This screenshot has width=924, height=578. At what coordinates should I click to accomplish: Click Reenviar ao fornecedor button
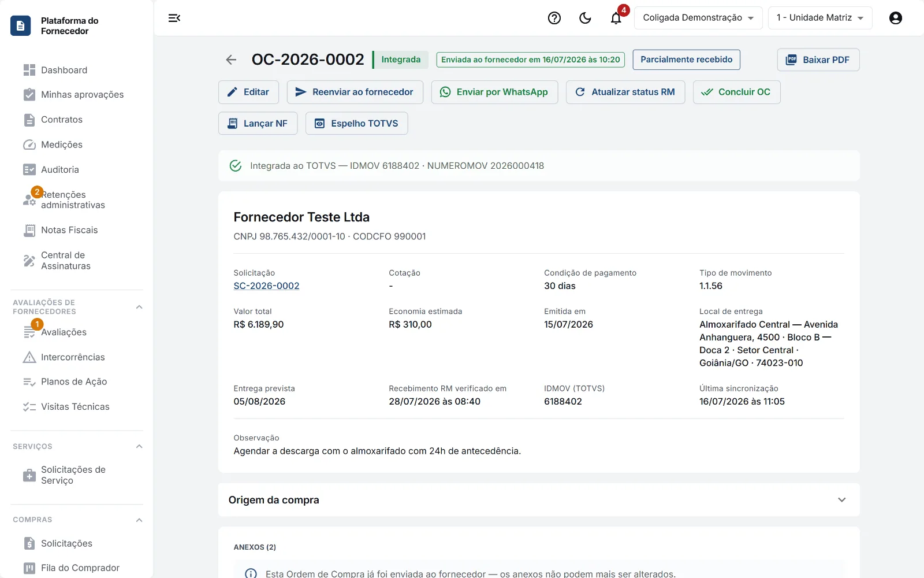pos(355,92)
